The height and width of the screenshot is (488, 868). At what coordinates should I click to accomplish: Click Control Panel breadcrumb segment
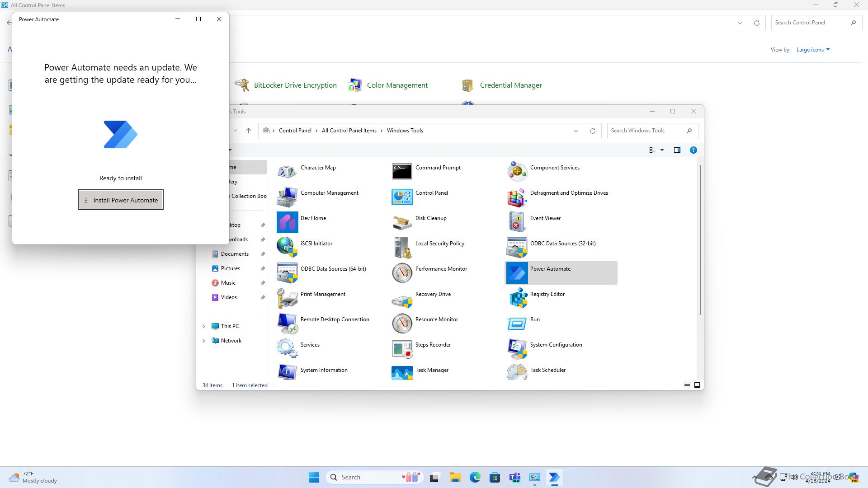tap(295, 131)
